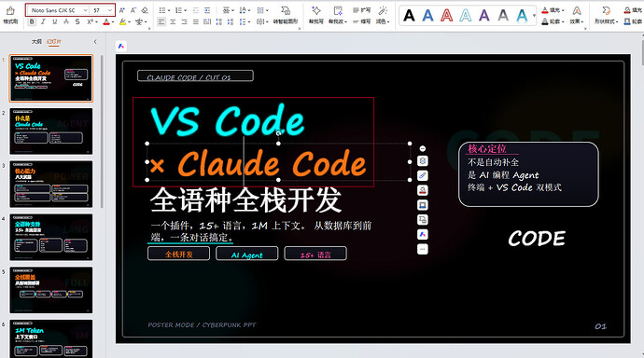Apply the light blue outline WordArt style
This screenshot has height=358, width=644.
[x=466, y=16]
